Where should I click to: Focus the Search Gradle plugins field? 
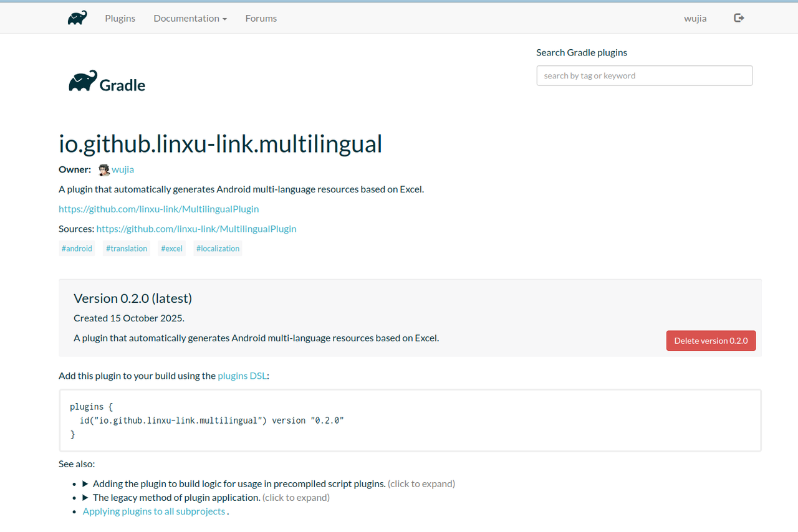coord(645,75)
